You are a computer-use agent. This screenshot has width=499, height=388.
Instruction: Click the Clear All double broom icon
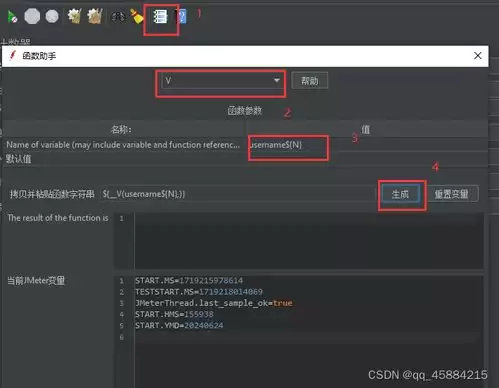[95, 16]
